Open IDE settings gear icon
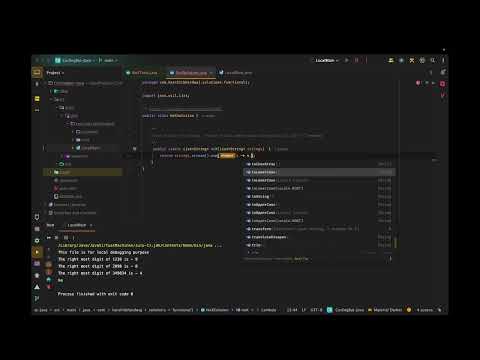Viewport: 480px width, 360px height. pyautogui.click(x=422, y=60)
